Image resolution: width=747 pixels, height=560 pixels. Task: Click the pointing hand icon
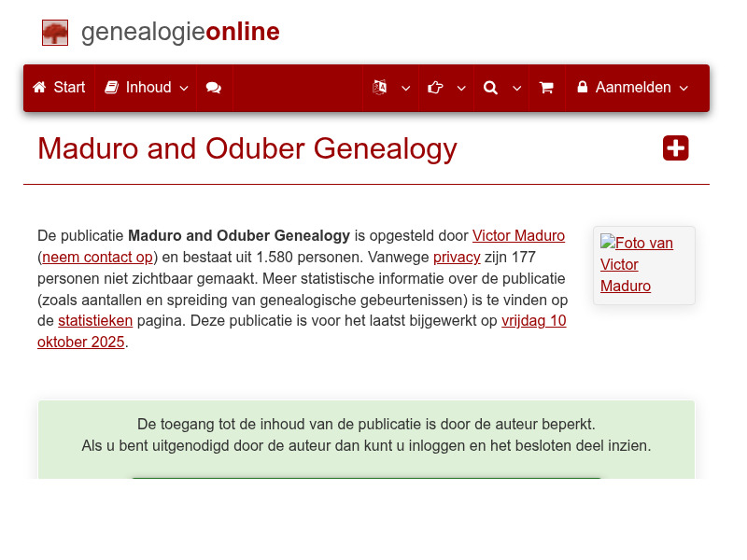click(x=435, y=88)
